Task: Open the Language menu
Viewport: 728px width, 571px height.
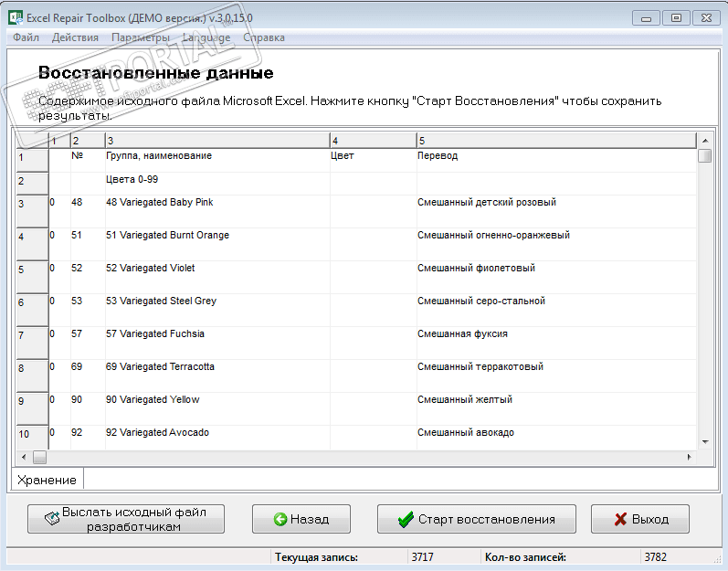Action: (x=206, y=37)
